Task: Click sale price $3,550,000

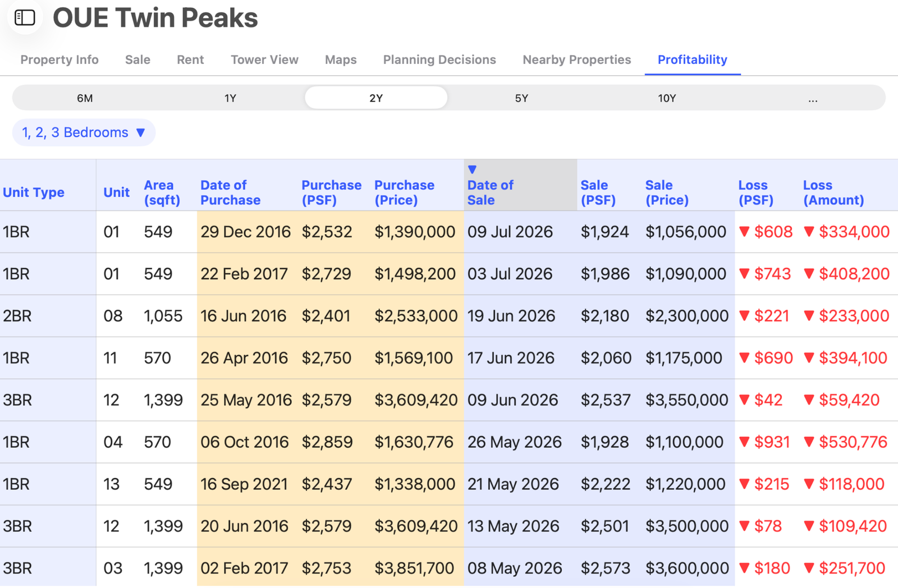Action: (687, 400)
